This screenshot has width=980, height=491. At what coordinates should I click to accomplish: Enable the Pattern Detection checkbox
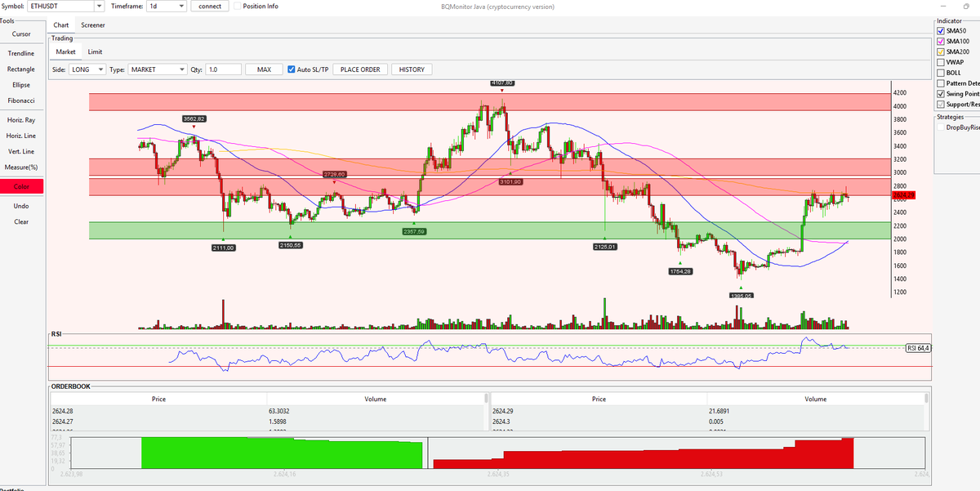tap(941, 83)
